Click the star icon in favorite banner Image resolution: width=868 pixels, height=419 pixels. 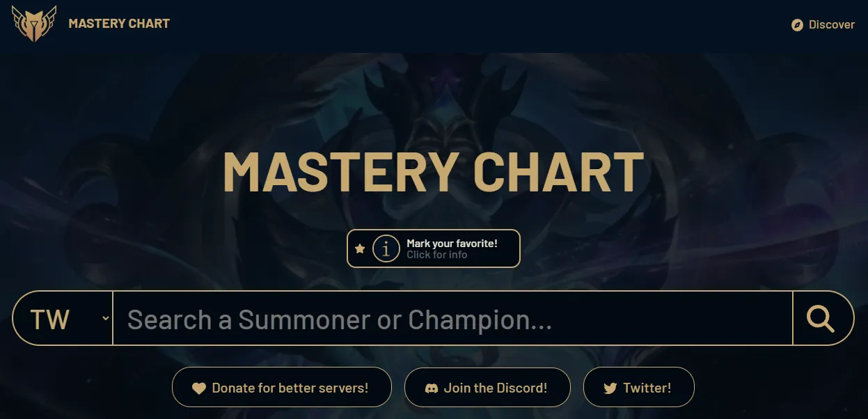pyautogui.click(x=360, y=248)
